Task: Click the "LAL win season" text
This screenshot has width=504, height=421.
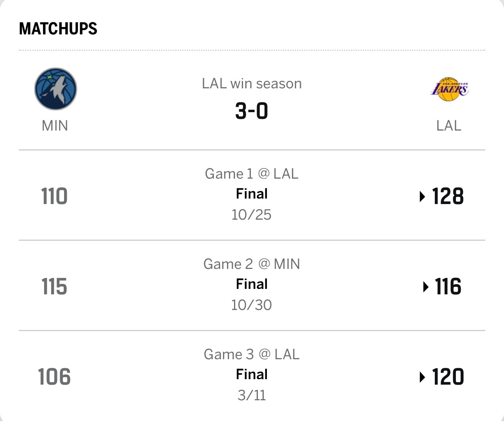Action: coord(252,84)
